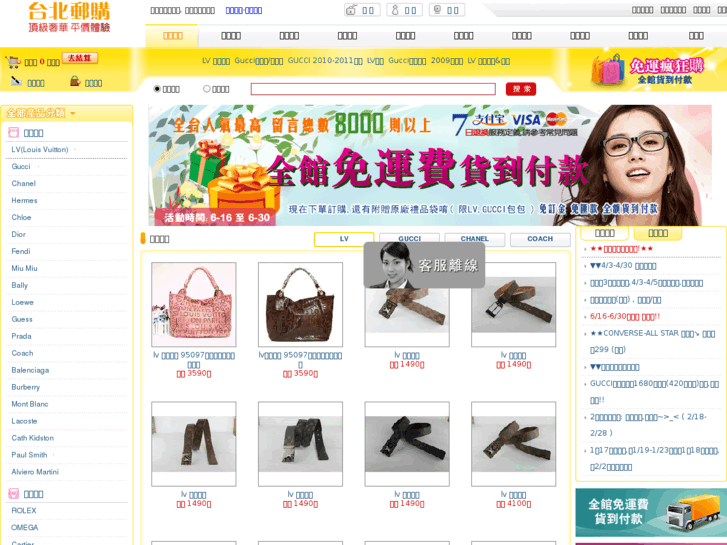Open the LV(Louis Vuitton) category link
The image size is (727, 545).
(40, 149)
